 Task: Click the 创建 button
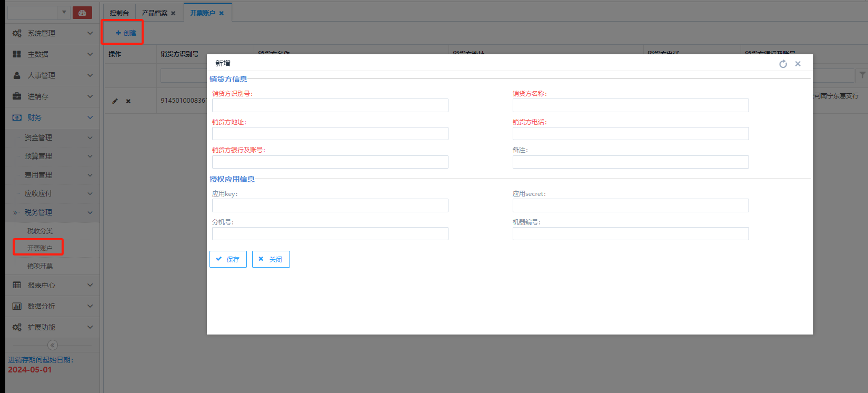(126, 33)
